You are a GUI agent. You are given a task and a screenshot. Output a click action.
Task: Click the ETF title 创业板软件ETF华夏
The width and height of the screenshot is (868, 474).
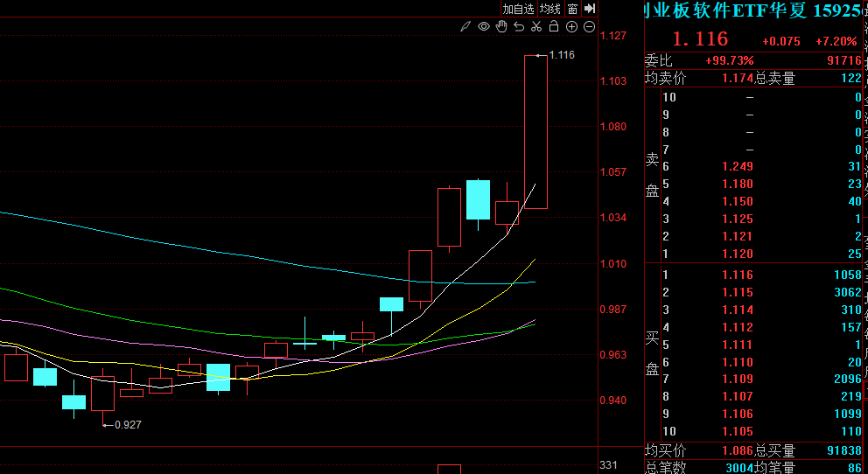726,10
